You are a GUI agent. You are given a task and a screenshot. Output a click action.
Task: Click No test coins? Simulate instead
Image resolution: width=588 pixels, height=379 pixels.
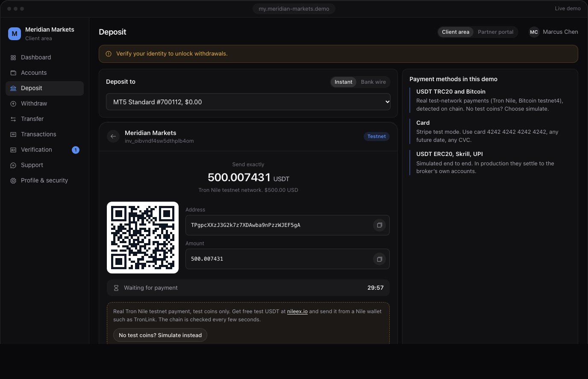[160, 335]
